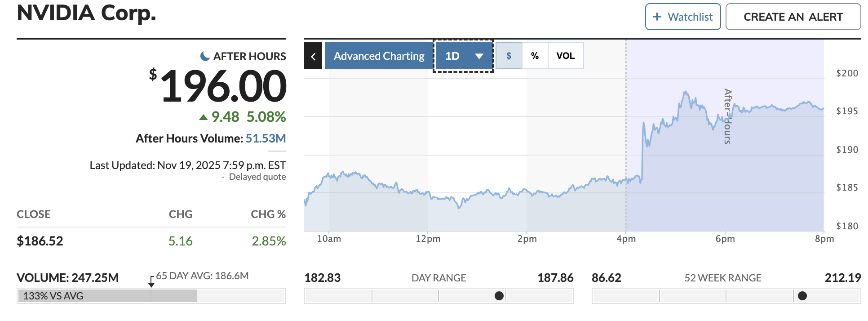Click the day range position dot

[499, 296]
